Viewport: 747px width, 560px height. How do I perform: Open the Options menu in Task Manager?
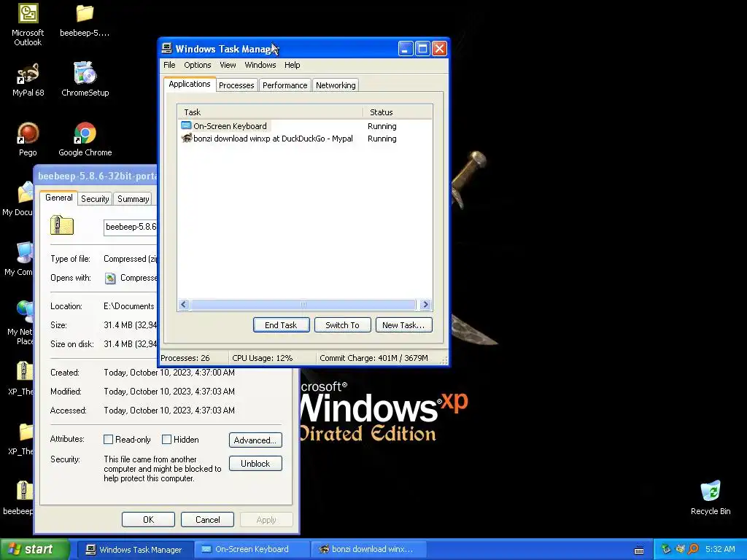(197, 65)
